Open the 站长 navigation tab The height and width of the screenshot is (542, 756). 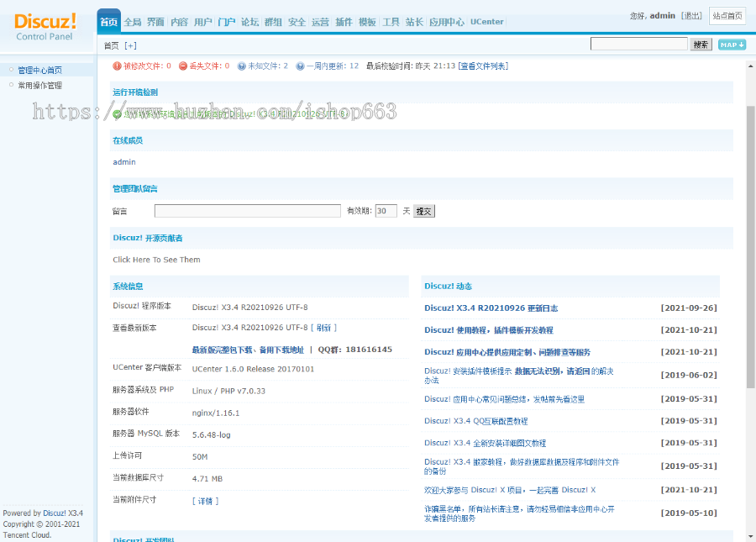(414, 22)
